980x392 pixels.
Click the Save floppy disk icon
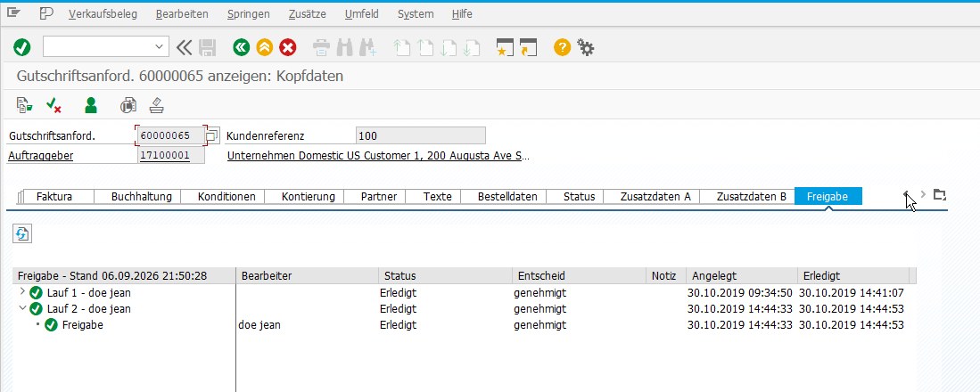[x=208, y=47]
